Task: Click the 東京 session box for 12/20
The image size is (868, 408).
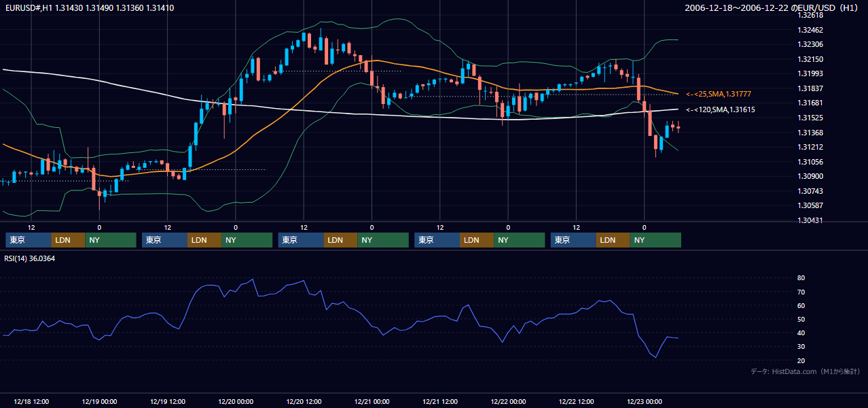Action: (301, 240)
